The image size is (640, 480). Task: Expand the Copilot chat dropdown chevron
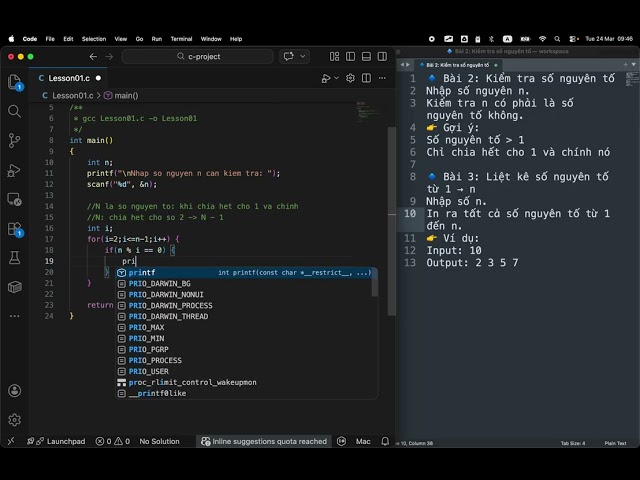pos(303,56)
